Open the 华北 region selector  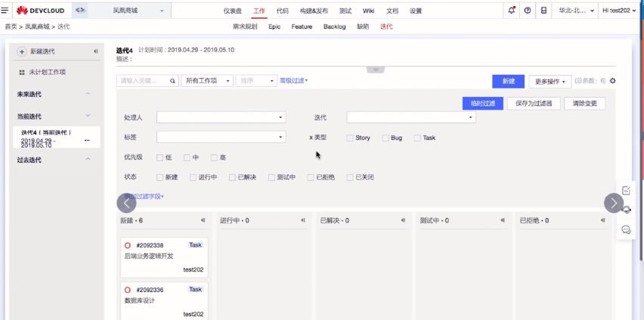coord(576,11)
